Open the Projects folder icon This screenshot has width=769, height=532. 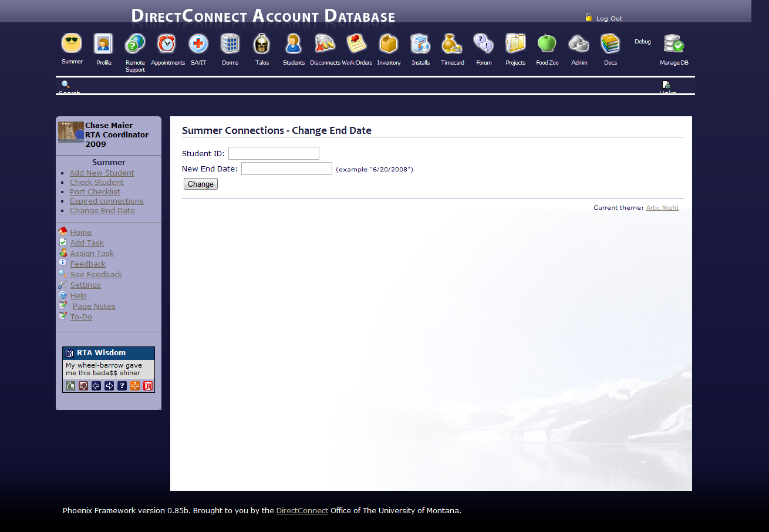[x=515, y=43]
